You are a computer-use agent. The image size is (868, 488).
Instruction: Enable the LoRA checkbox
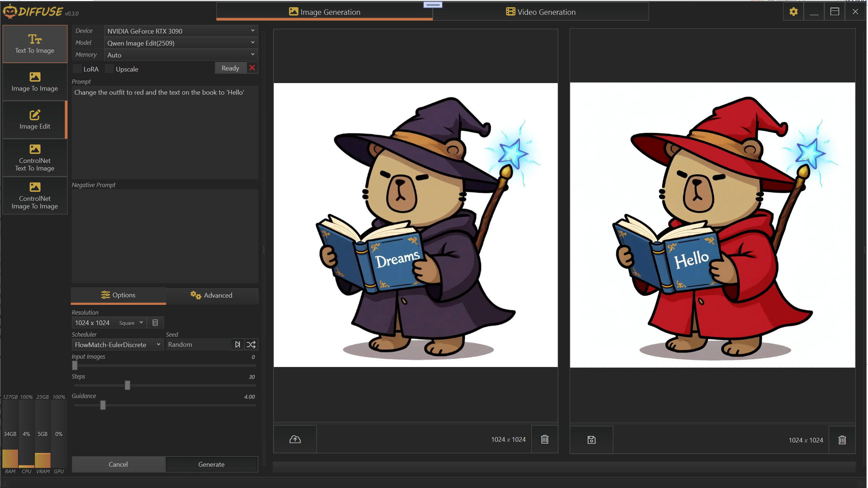[x=77, y=69]
